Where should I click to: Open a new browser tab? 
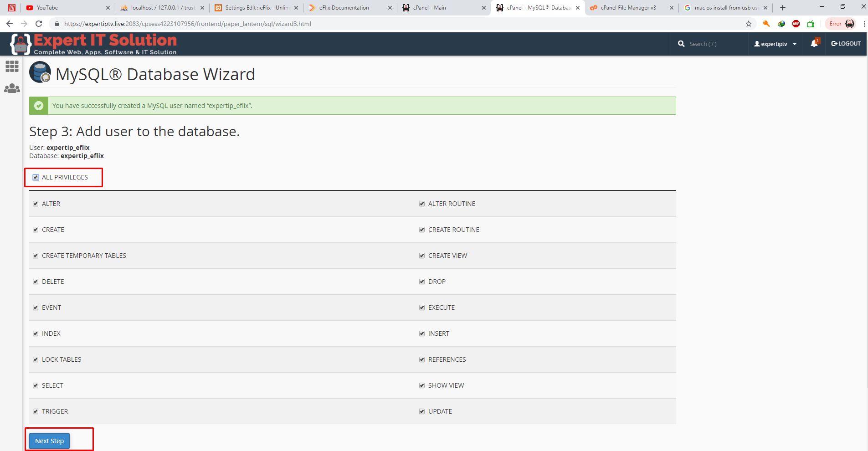(783, 8)
